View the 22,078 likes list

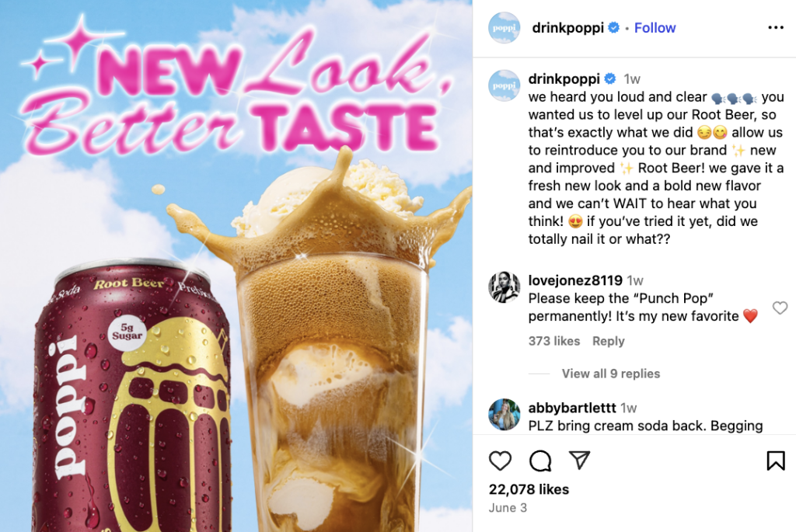529,489
